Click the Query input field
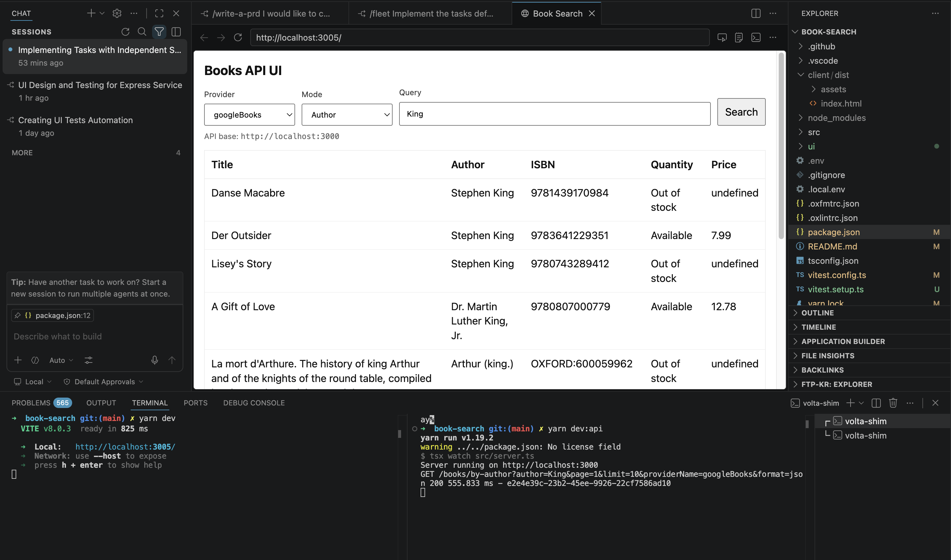The height and width of the screenshot is (560, 951). (554, 114)
